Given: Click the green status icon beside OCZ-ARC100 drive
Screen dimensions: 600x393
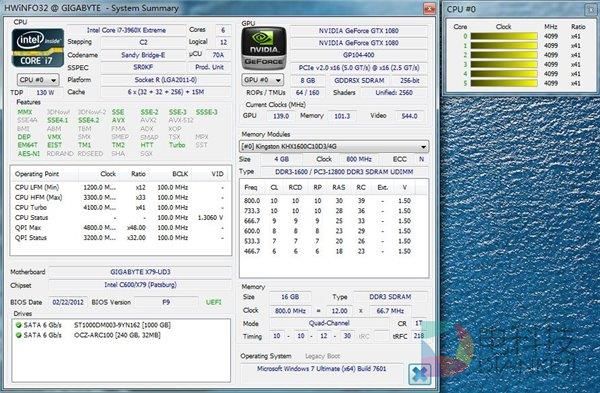Looking at the screenshot, I should (x=18, y=335).
